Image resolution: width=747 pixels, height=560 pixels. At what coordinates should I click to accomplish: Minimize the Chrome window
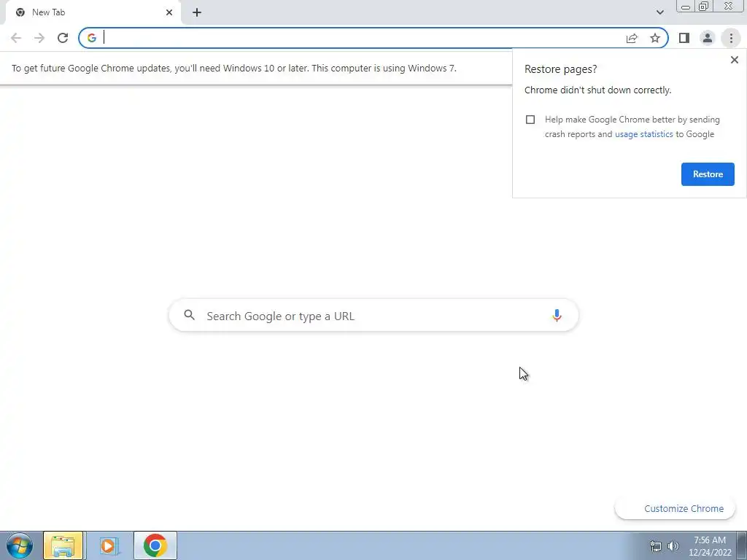[686, 6]
